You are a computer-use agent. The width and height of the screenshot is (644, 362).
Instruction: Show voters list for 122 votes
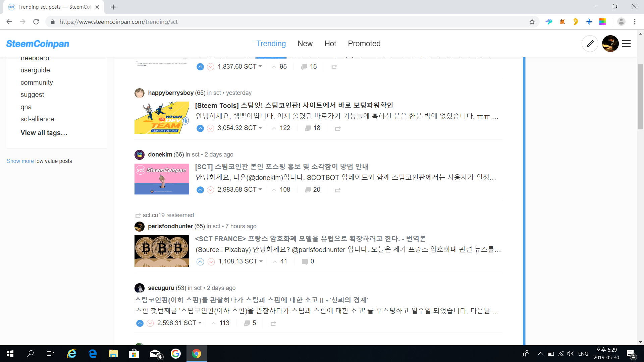(281, 128)
